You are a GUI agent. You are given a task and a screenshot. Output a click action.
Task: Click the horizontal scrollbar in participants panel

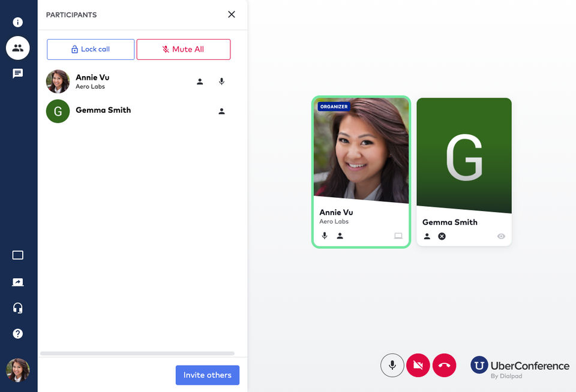[137, 354]
